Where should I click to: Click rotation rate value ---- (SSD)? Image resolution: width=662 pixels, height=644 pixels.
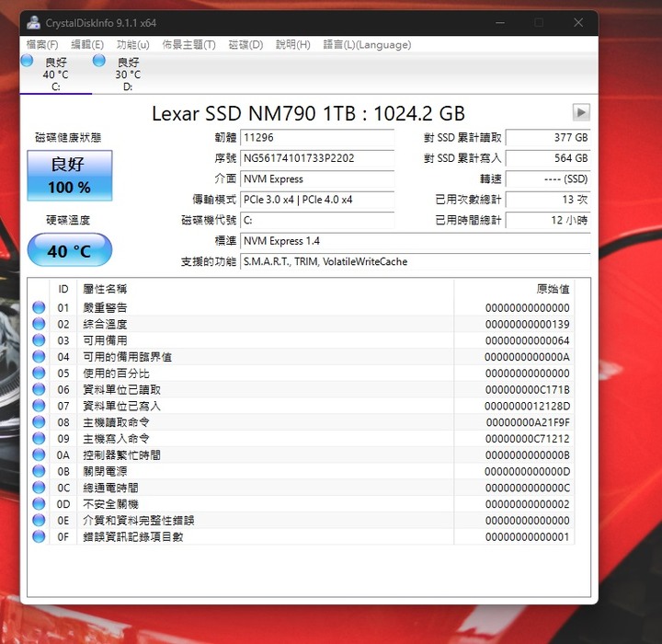[548, 179]
